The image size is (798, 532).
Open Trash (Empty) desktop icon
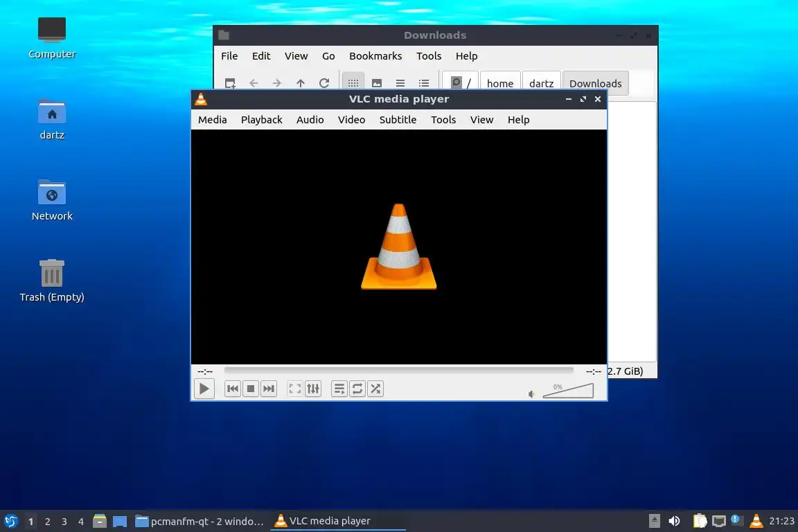pos(52,281)
